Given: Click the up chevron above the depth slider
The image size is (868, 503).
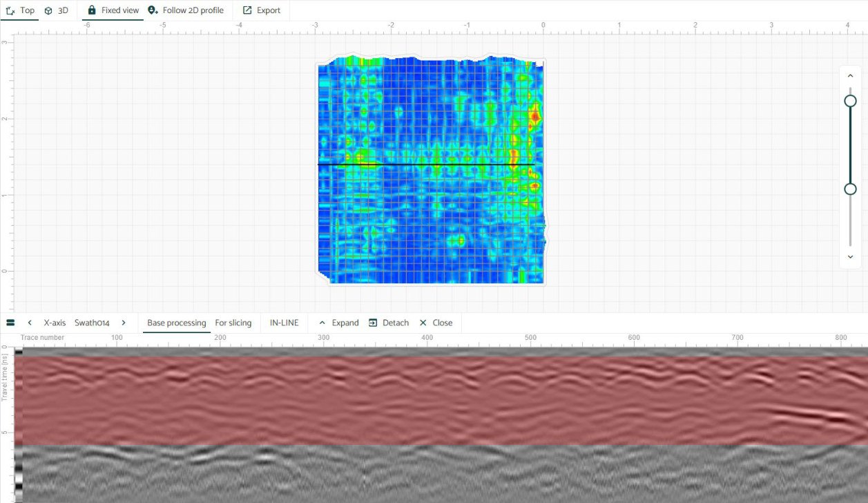Looking at the screenshot, I should click(850, 75).
